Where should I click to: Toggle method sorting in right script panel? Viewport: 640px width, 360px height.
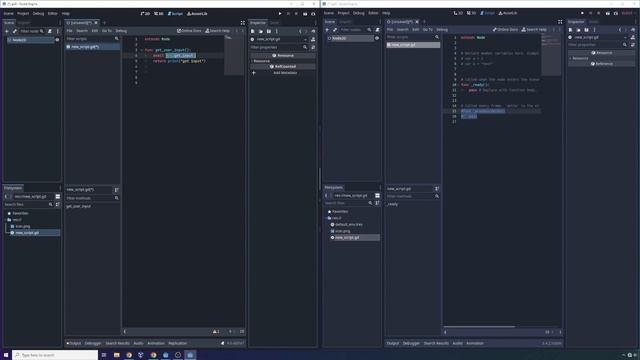pos(437,189)
